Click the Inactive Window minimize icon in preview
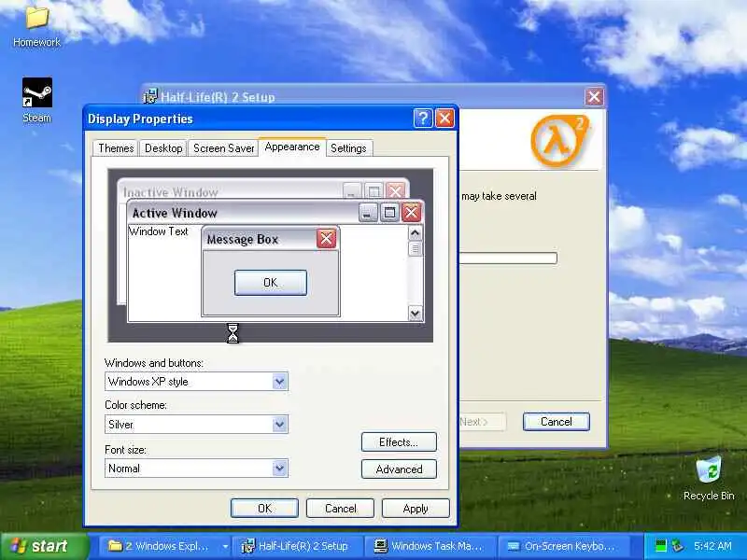The width and height of the screenshot is (747, 560). click(x=352, y=191)
